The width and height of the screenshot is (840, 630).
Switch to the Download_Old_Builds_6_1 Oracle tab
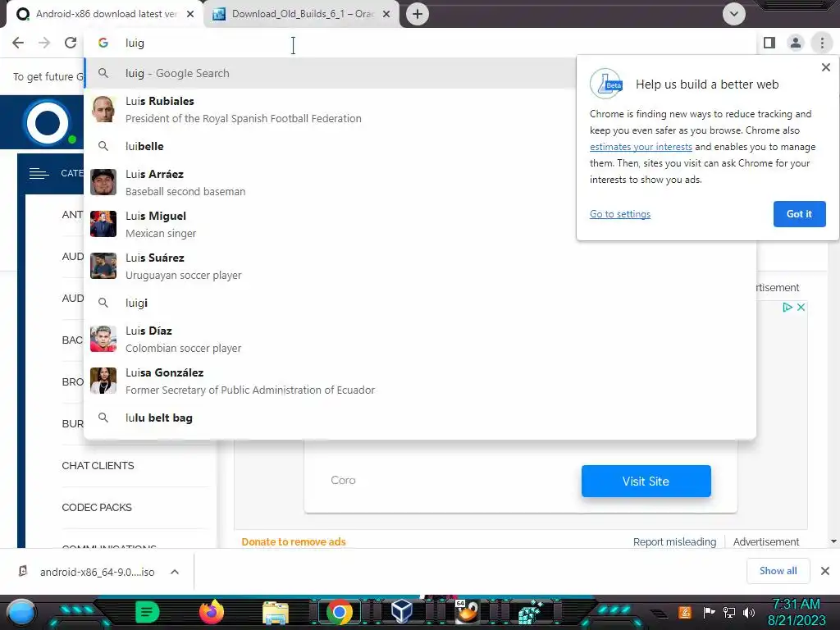point(302,14)
